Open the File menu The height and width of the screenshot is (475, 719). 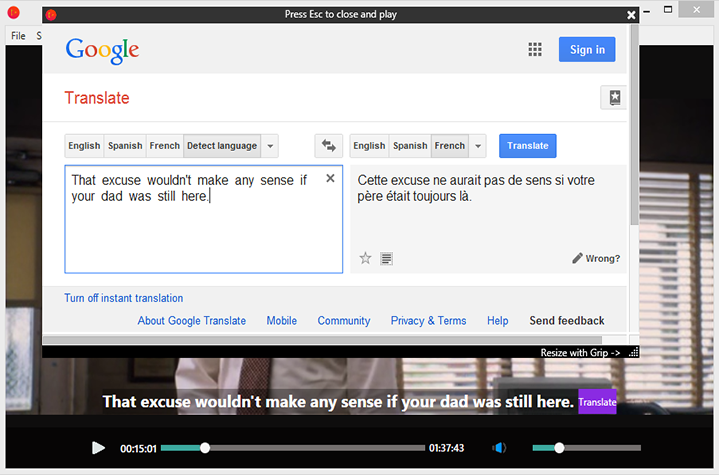click(18, 36)
